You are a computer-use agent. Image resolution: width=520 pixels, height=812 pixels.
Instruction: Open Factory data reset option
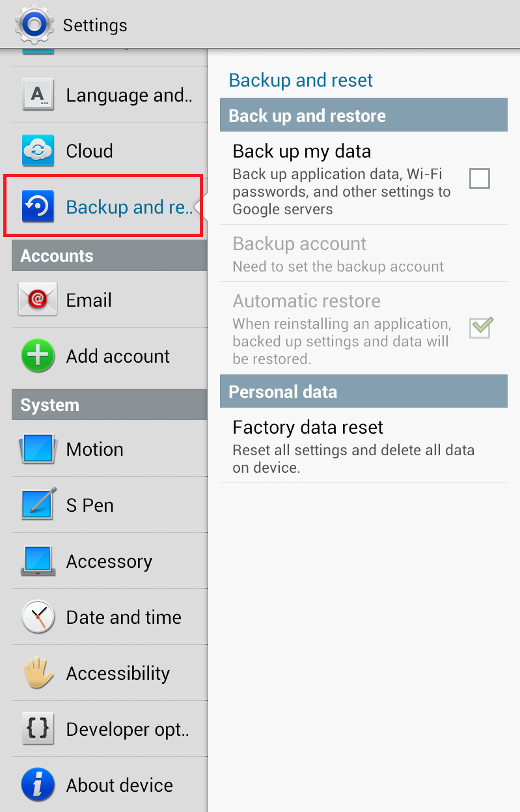click(364, 445)
